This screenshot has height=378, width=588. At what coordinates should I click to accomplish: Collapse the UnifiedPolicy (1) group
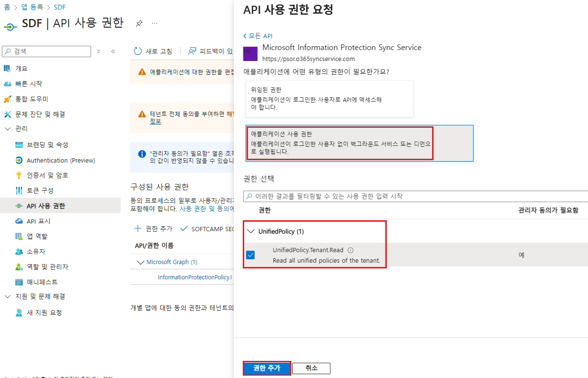point(251,232)
